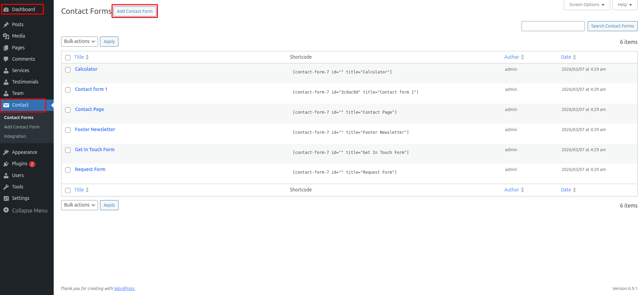This screenshot has height=295, width=644.
Task: Check the Calculator form checkbox
Action: pos(68,70)
